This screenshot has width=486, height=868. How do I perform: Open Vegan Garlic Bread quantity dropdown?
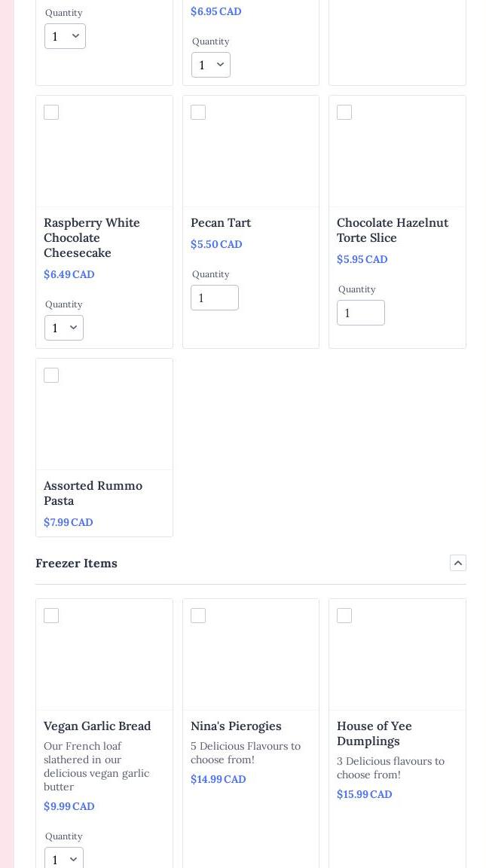(64, 858)
